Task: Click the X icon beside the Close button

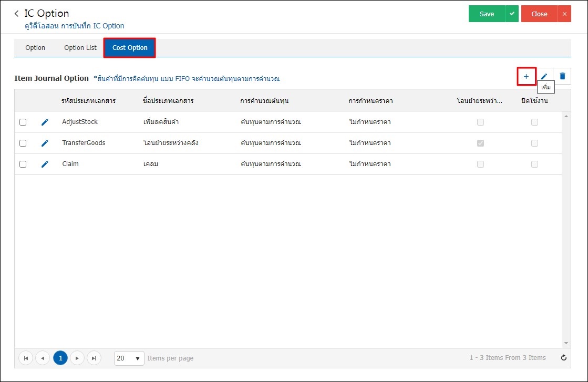Action: [x=564, y=14]
